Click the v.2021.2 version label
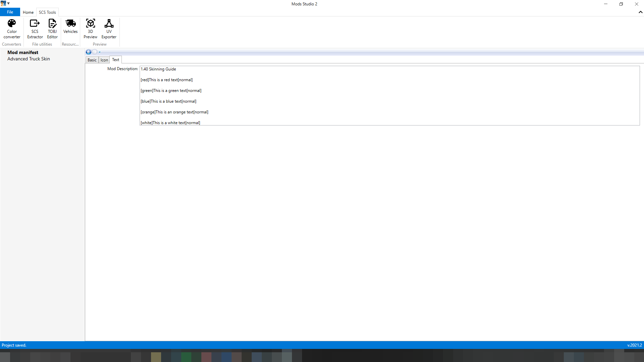644x362 pixels. pos(634,345)
